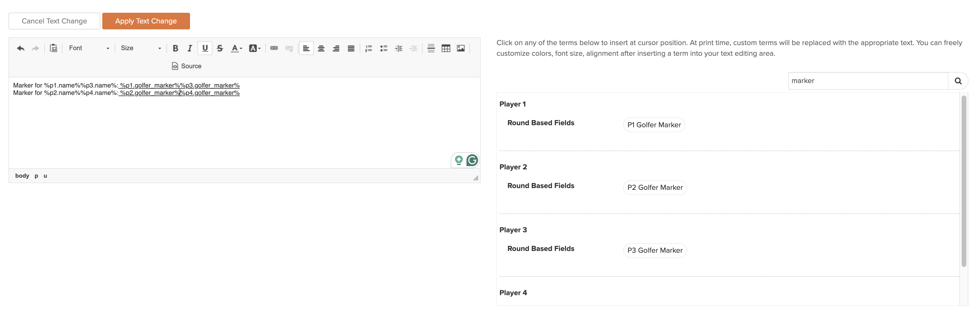Toggle Bold formatting
The image size is (980, 318).
tap(175, 48)
